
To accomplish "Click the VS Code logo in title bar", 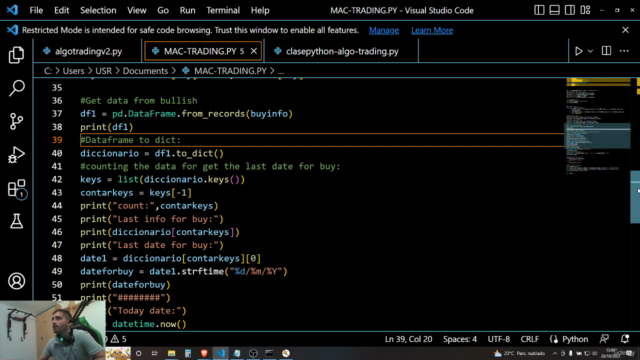I will (12, 10).
